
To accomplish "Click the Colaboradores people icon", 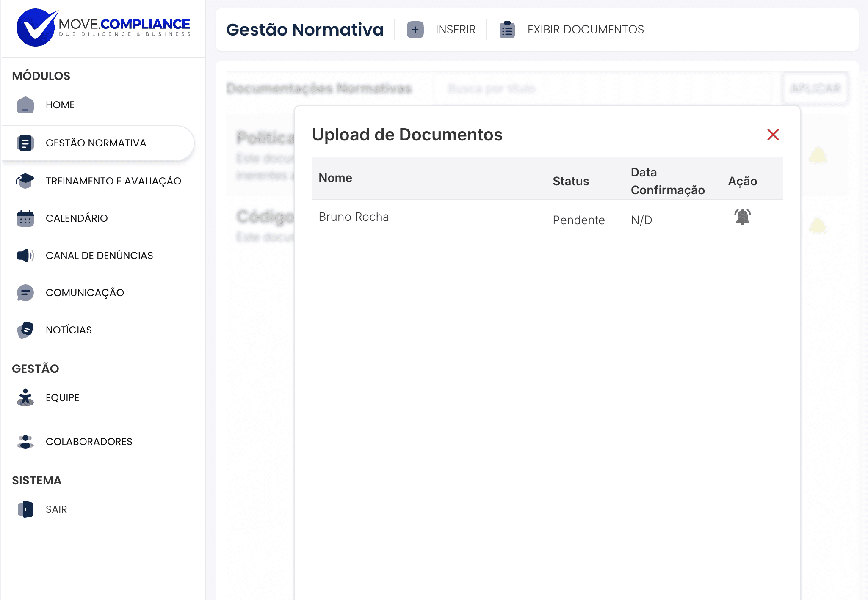I will (x=25, y=442).
